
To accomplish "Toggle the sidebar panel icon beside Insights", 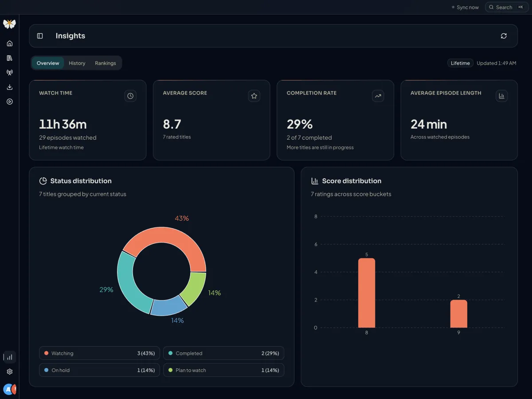I will [40, 36].
